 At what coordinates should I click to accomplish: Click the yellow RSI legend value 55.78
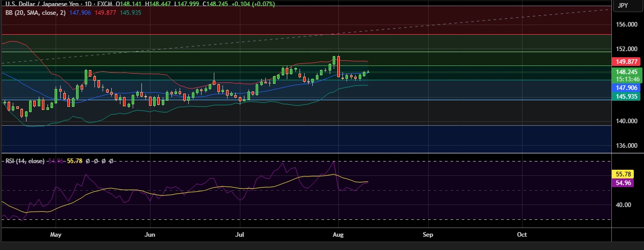click(75, 161)
